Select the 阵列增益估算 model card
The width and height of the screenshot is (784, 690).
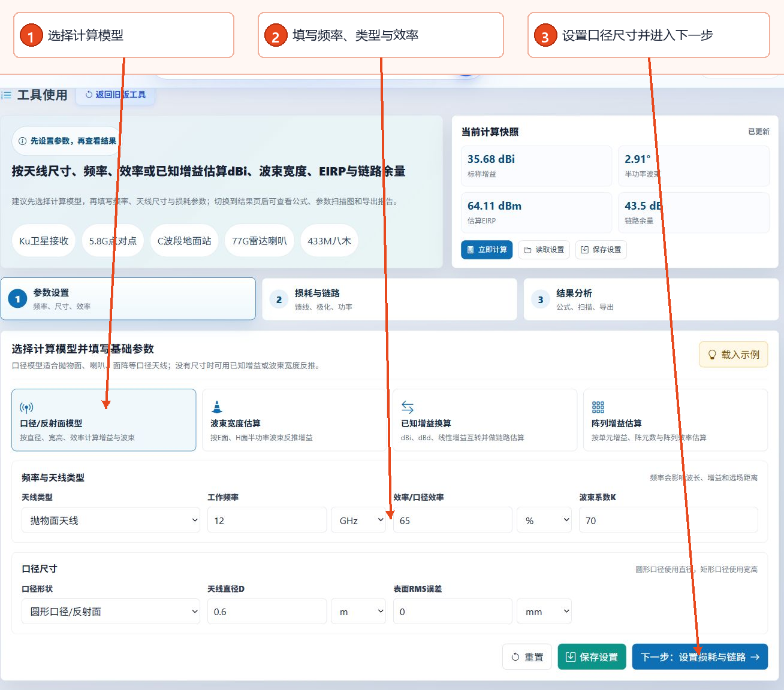click(x=676, y=420)
